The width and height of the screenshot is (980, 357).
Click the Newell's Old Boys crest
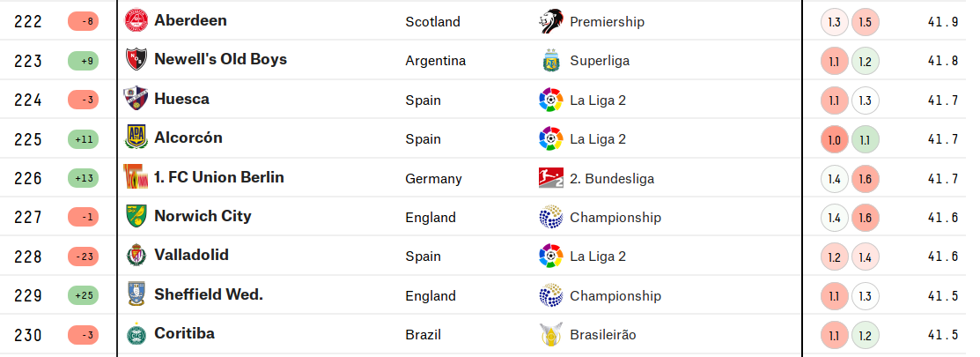(136, 59)
